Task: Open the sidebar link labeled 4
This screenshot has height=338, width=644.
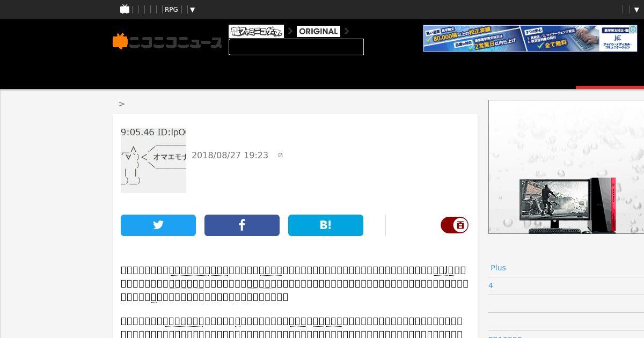Action: coord(491,285)
